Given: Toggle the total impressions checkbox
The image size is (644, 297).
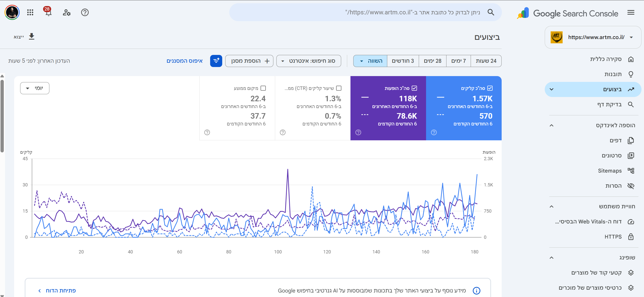Looking at the screenshot, I should click(x=414, y=88).
